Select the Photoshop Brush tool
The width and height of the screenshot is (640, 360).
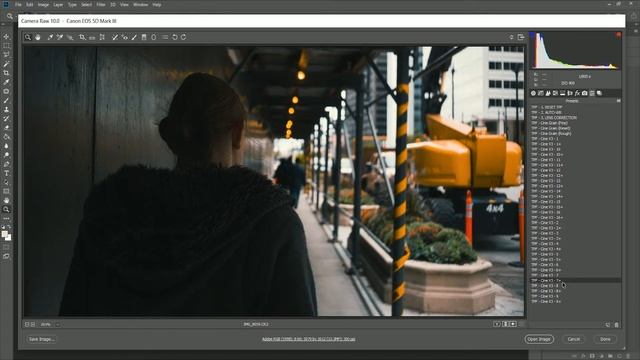(6, 100)
